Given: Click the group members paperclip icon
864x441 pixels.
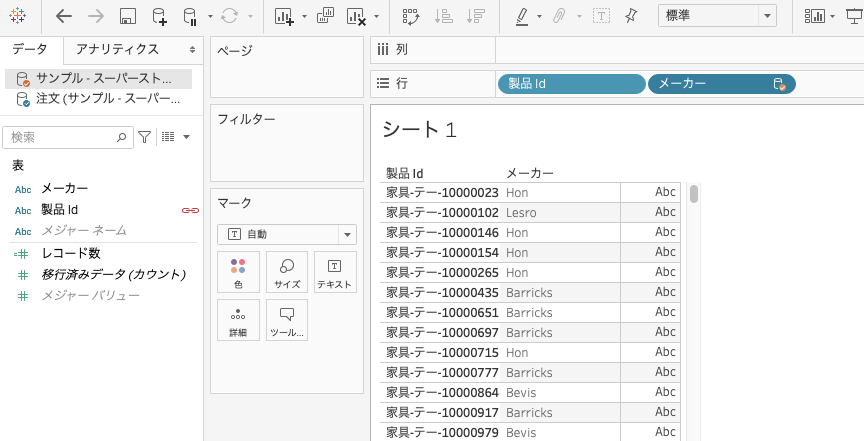Looking at the screenshot, I should (x=560, y=17).
